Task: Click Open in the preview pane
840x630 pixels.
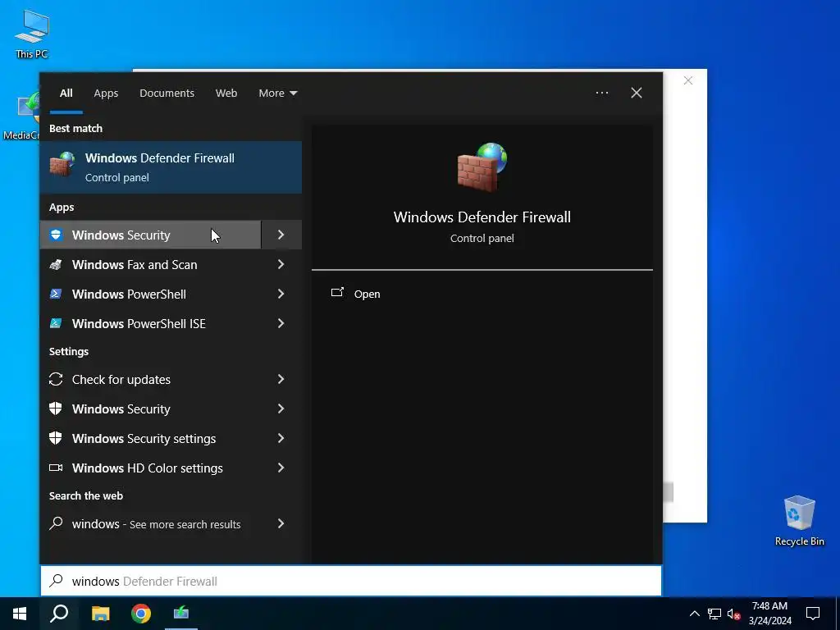Action: 367,294
